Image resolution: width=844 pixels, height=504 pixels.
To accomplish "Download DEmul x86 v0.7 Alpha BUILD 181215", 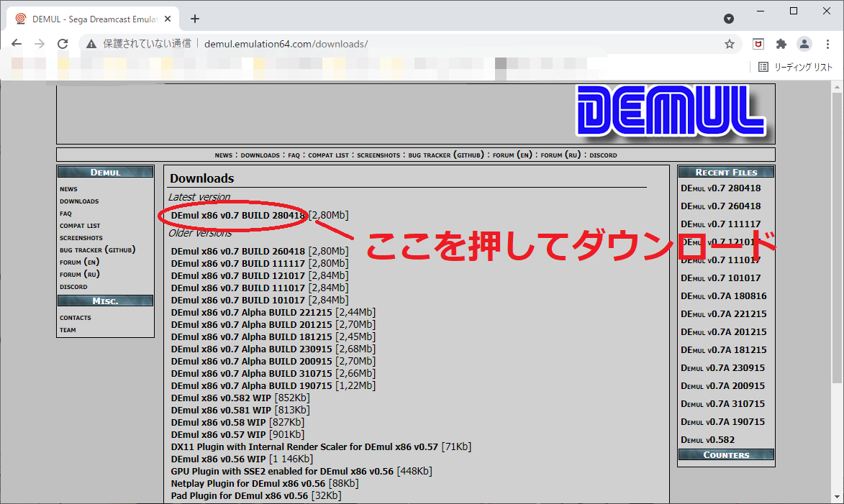I will (x=251, y=336).
